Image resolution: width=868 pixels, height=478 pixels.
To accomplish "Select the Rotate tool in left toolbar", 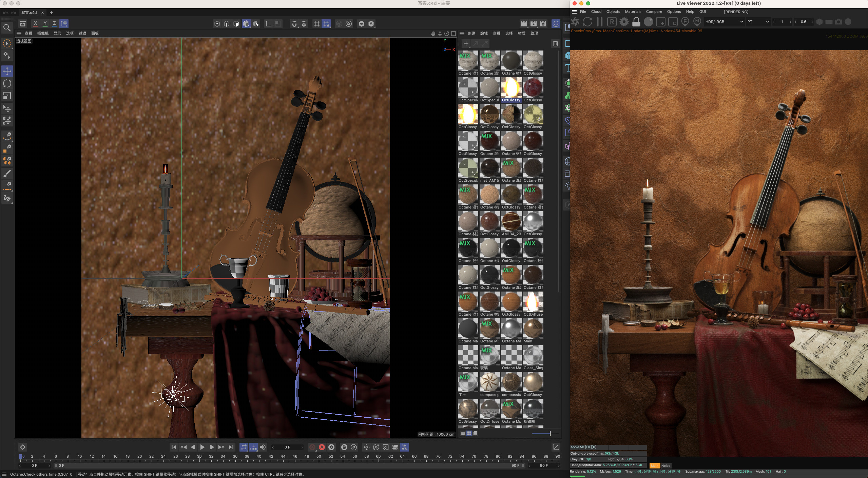I will [7, 83].
